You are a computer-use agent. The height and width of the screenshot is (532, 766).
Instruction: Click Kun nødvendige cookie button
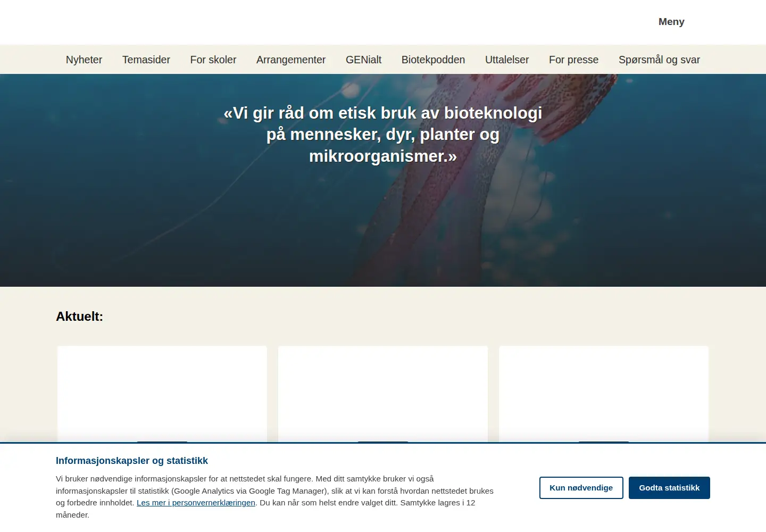pos(581,488)
